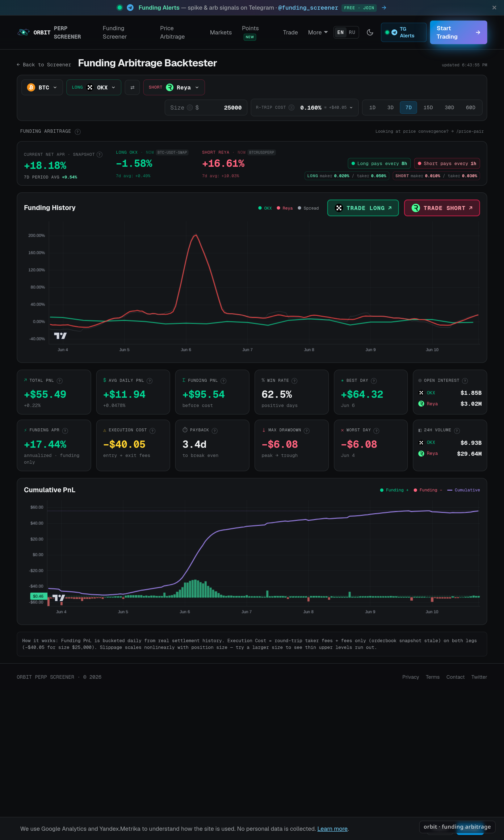504x840 pixels.
Task: Open Win Rate help icon
Action: [x=294, y=381]
